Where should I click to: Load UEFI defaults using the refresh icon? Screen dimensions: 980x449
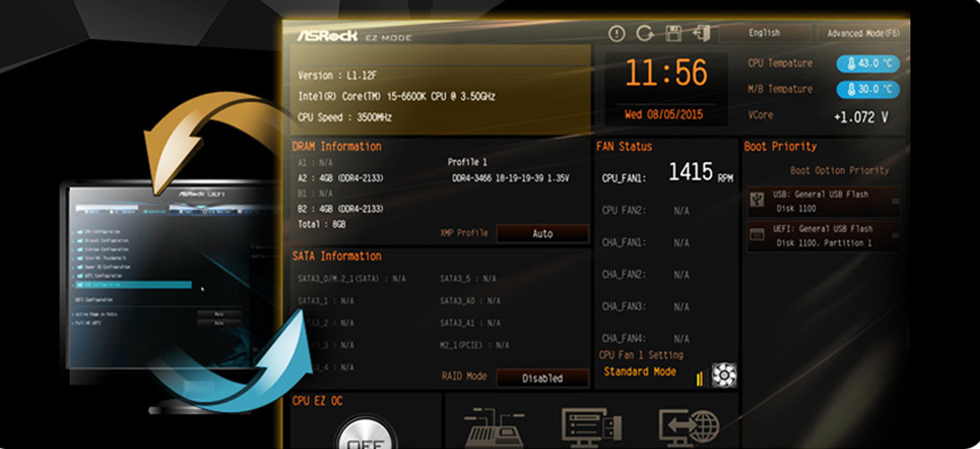[x=647, y=32]
